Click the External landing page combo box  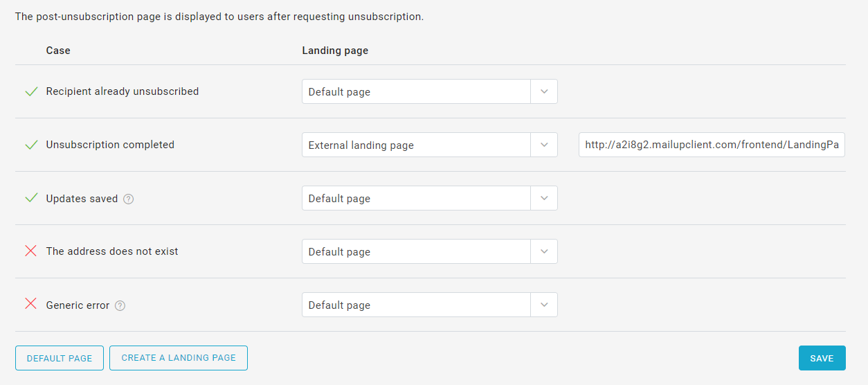(416, 145)
